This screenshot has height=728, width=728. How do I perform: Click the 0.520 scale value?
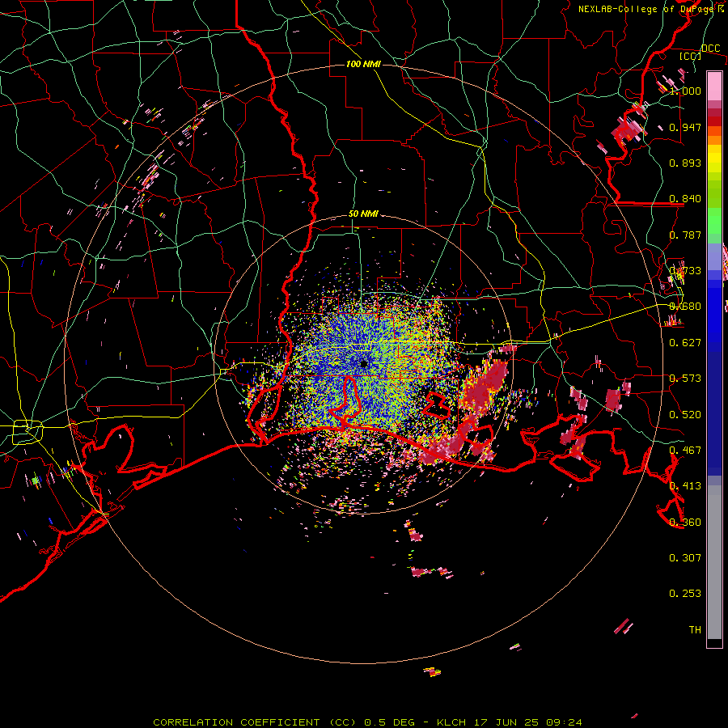click(x=685, y=415)
